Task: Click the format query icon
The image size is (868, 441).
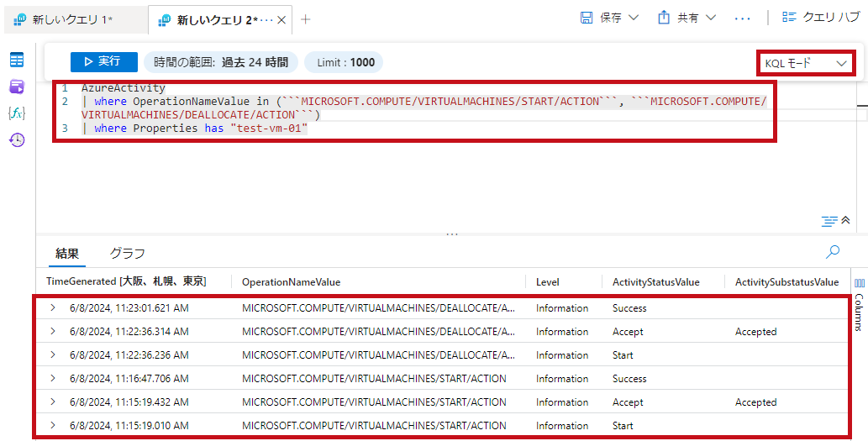Action: coord(829,221)
